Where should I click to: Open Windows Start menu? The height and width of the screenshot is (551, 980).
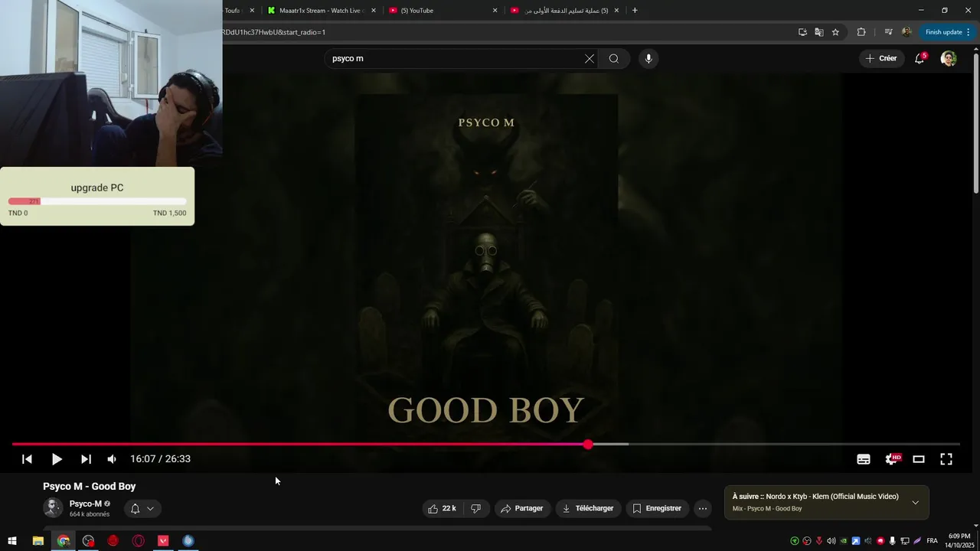12,541
